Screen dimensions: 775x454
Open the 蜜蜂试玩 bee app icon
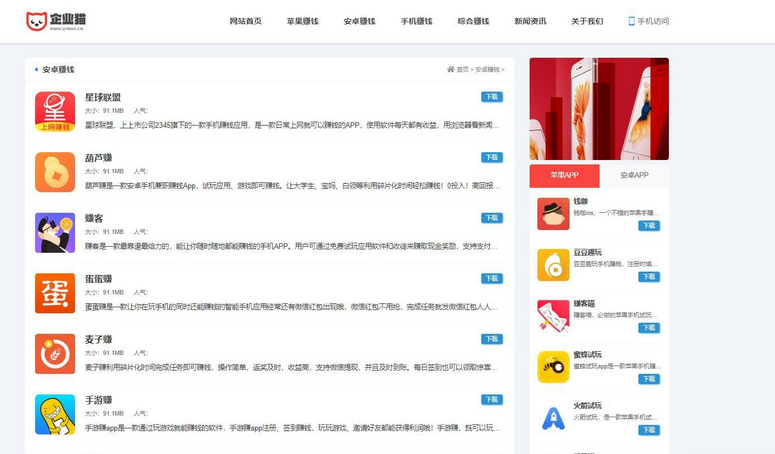[x=553, y=367]
